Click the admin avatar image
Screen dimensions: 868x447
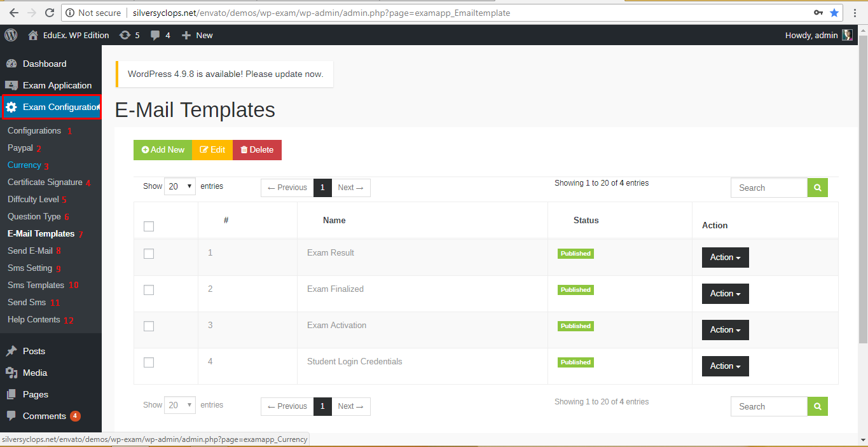[847, 35]
